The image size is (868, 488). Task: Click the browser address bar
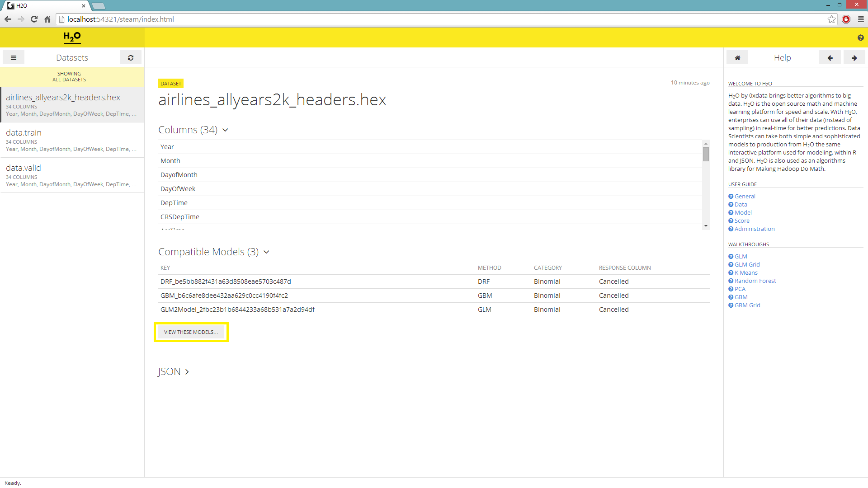[407, 19]
